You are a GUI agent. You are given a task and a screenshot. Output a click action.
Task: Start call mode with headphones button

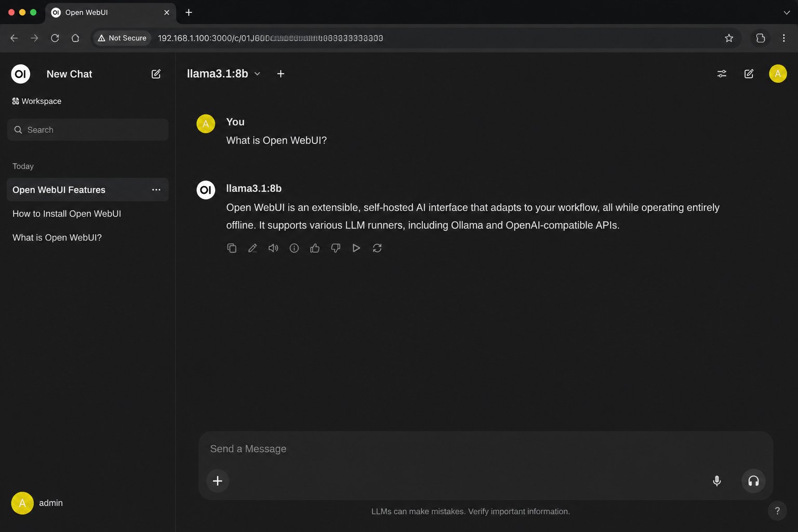click(x=753, y=481)
